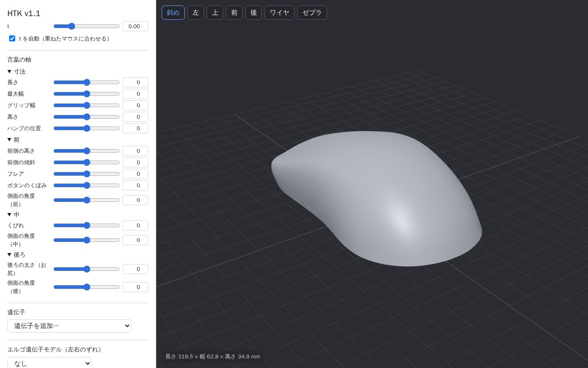This screenshot has height=368, width=588.
Task: Focus the 側面の角度（中） value input
Action: [136, 240]
